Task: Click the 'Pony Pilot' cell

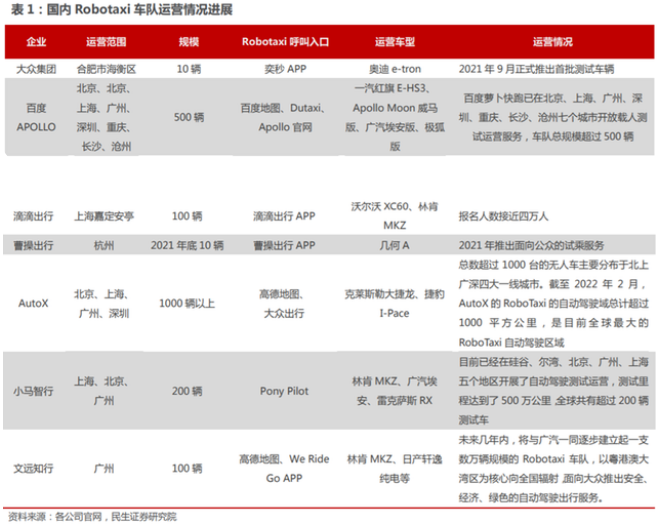Action: 284,391
